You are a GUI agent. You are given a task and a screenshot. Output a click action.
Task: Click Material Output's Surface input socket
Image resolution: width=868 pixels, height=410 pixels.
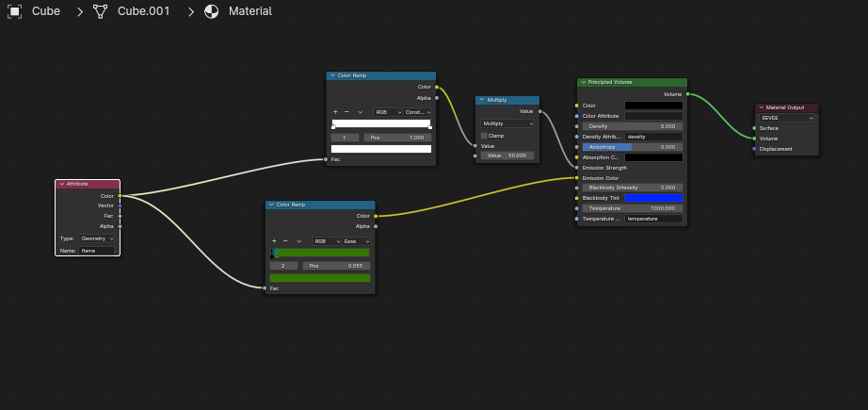point(754,128)
